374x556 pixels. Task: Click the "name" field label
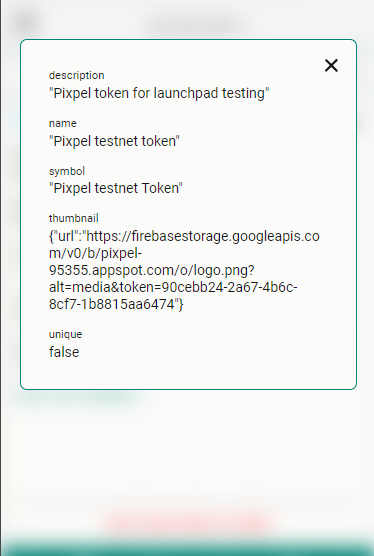click(63, 123)
